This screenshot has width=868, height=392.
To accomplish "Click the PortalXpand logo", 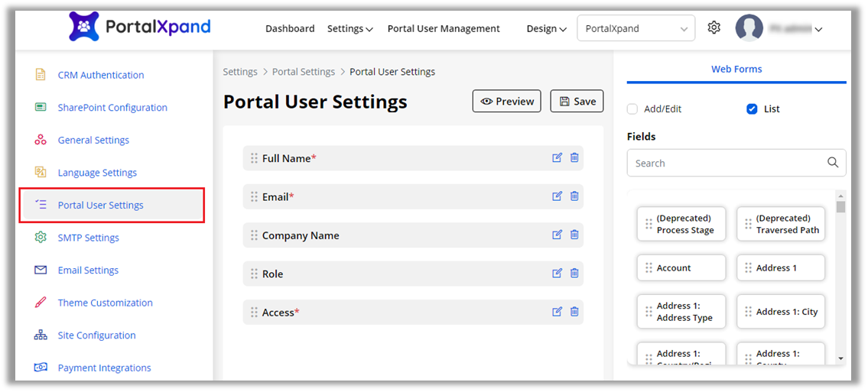I will (139, 28).
